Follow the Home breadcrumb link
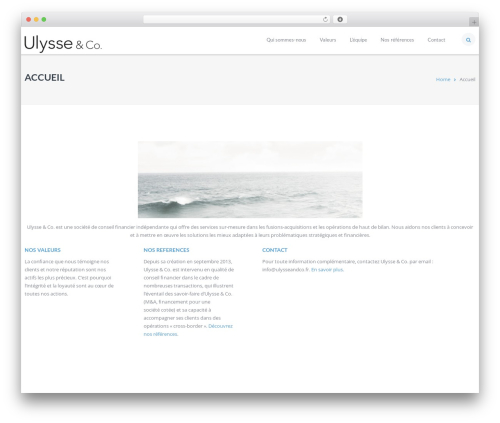500x423 pixels. click(x=443, y=79)
